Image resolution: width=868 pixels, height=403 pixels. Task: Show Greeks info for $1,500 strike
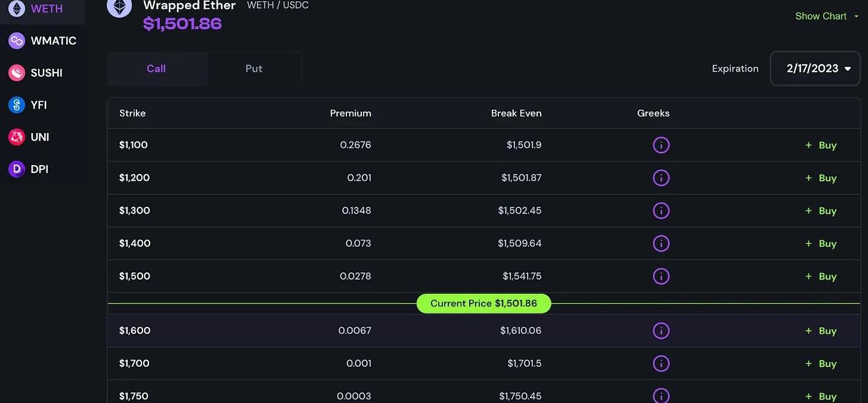point(661,276)
